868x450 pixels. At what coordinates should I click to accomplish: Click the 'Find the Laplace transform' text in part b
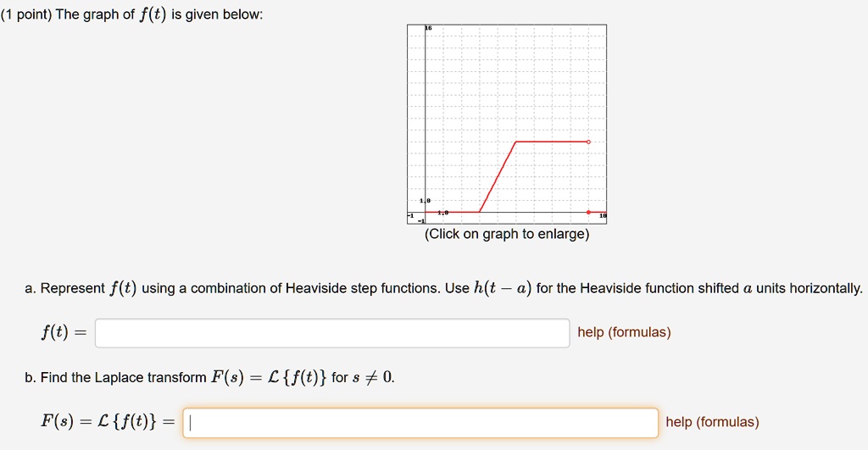point(124,377)
